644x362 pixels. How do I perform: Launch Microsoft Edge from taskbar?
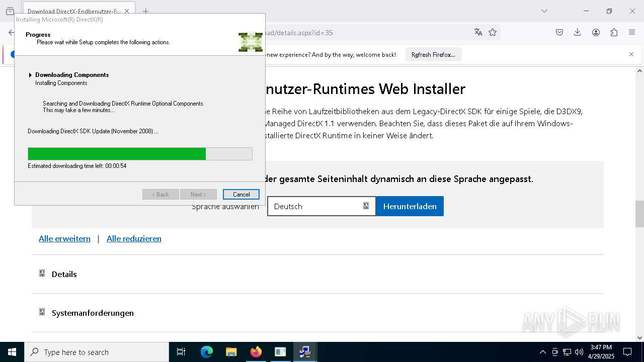[x=207, y=352]
